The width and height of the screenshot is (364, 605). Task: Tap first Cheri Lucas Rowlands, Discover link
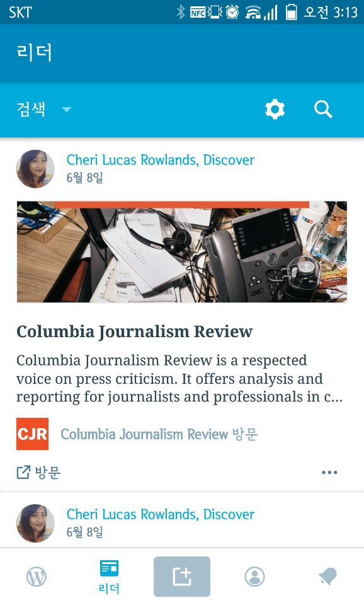tap(161, 159)
